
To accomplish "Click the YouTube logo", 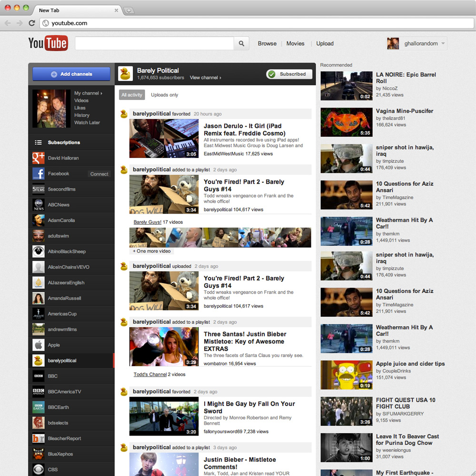I will (x=48, y=43).
